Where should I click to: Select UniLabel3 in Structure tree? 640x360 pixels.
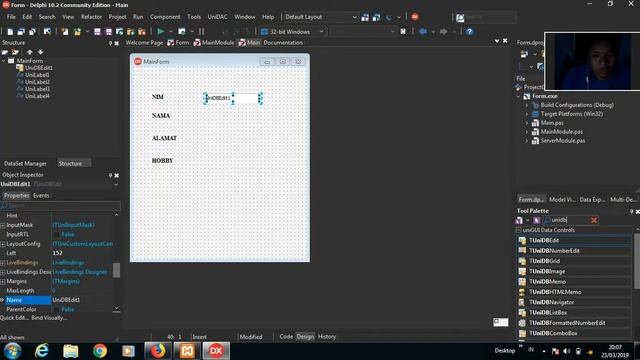pos(37,89)
